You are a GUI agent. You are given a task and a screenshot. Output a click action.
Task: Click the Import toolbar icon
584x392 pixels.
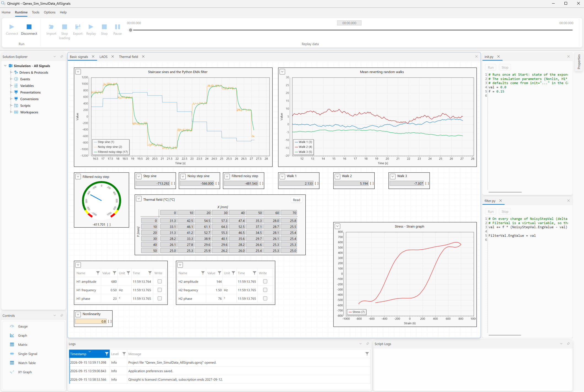pos(51,27)
